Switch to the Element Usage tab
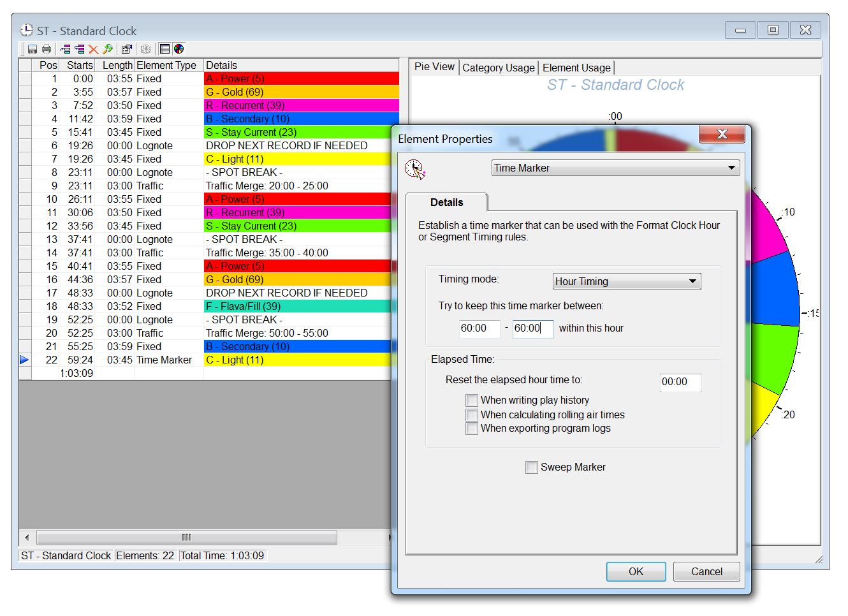The image size is (848, 616). (576, 68)
